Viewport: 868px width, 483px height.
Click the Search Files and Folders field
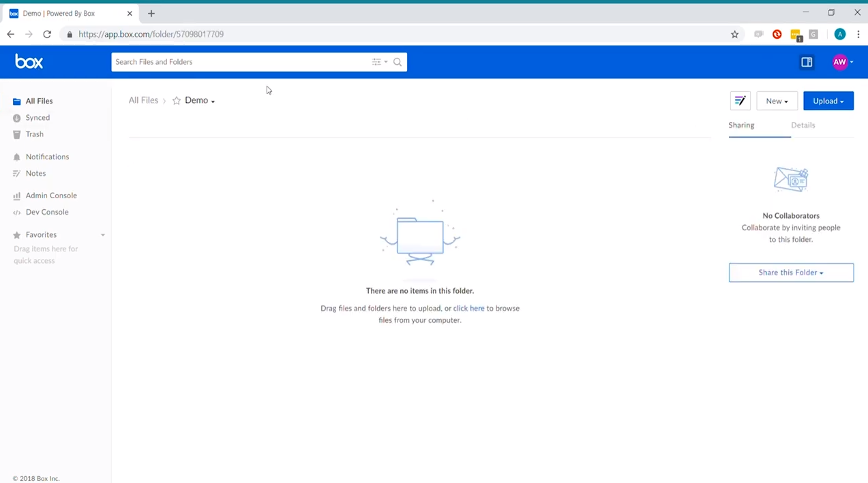coord(239,62)
